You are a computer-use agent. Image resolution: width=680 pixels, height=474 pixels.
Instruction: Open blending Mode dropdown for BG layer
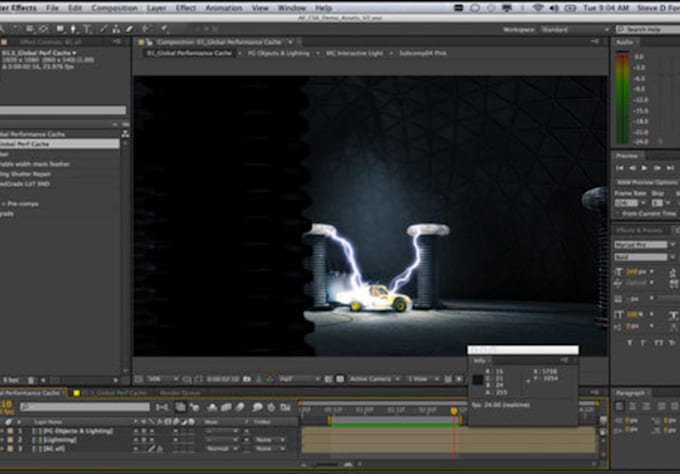click(x=222, y=449)
